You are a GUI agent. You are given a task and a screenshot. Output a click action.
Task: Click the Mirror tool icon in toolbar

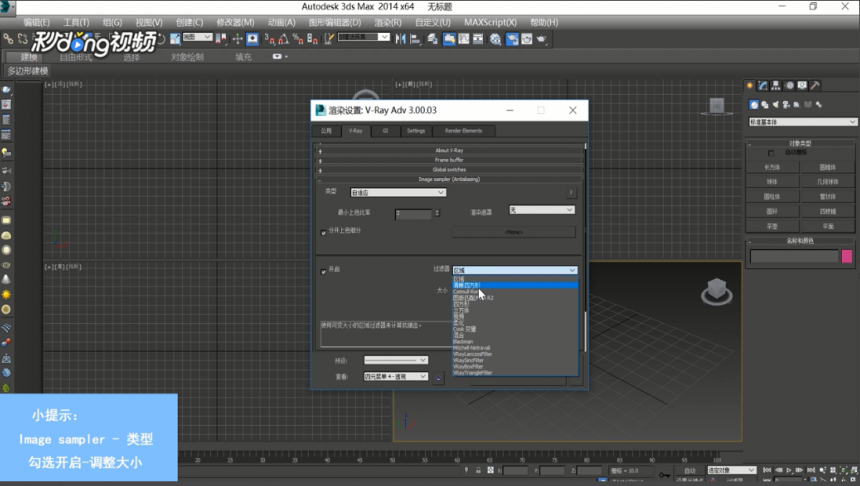pyautogui.click(x=400, y=39)
